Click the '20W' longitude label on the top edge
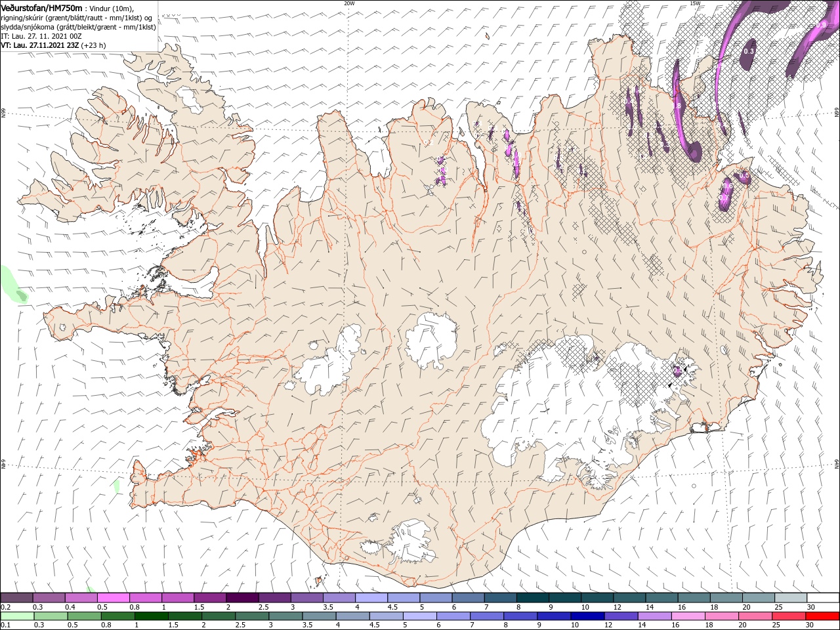The height and width of the screenshot is (630, 840). pos(349,3)
